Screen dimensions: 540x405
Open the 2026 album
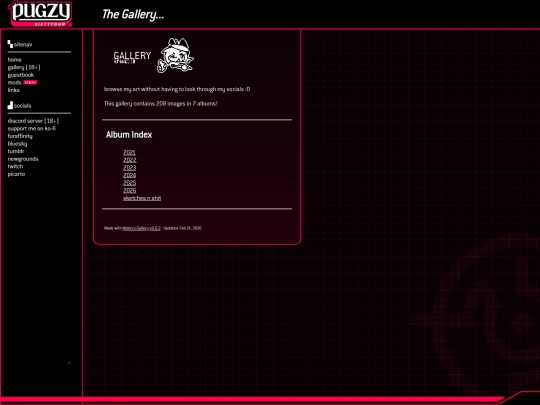point(129,190)
